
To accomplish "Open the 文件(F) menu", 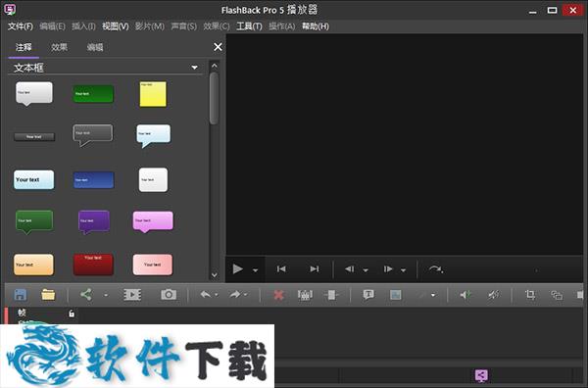I will click(21, 26).
